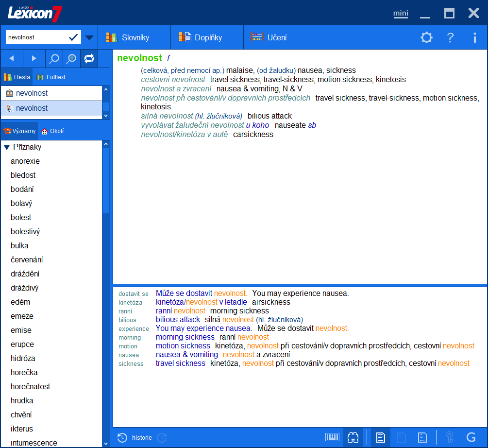
Task: Open the on-screen keyboard icon
Action: coord(332,437)
